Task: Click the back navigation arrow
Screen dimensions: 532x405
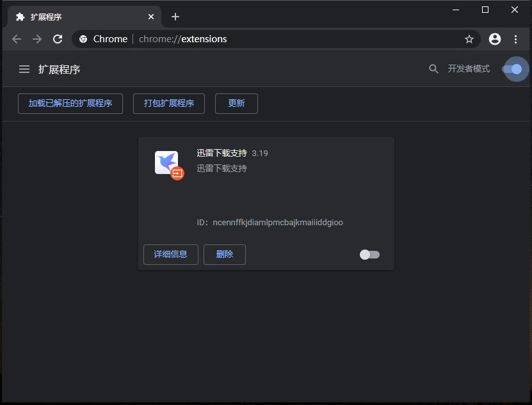Action: (16, 39)
